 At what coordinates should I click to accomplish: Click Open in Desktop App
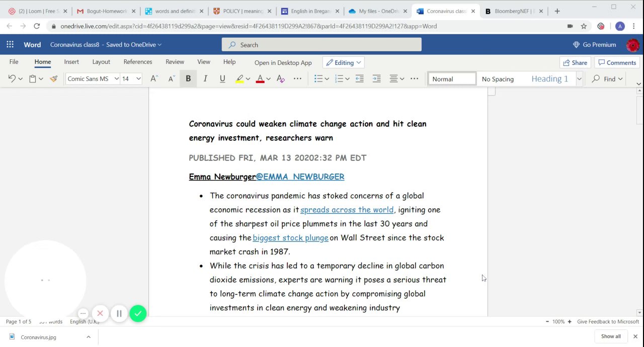[283, 63]
